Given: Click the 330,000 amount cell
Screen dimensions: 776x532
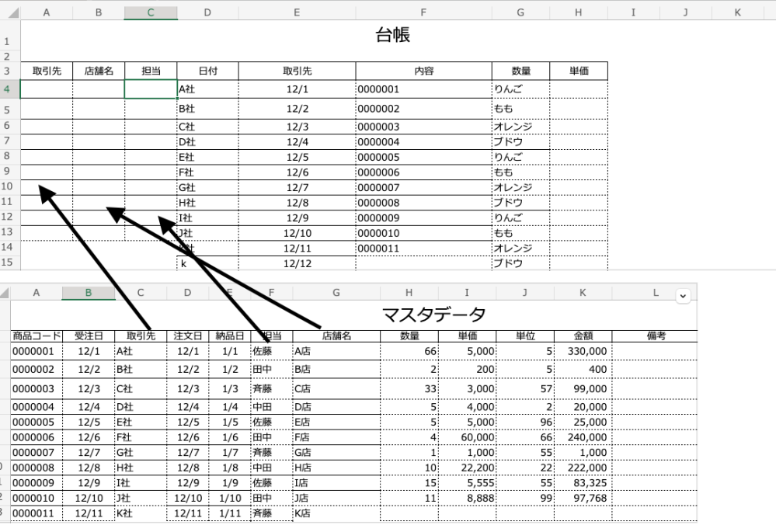Looking at the screenshot, I should pyautogui.click(x=582, y=352).
